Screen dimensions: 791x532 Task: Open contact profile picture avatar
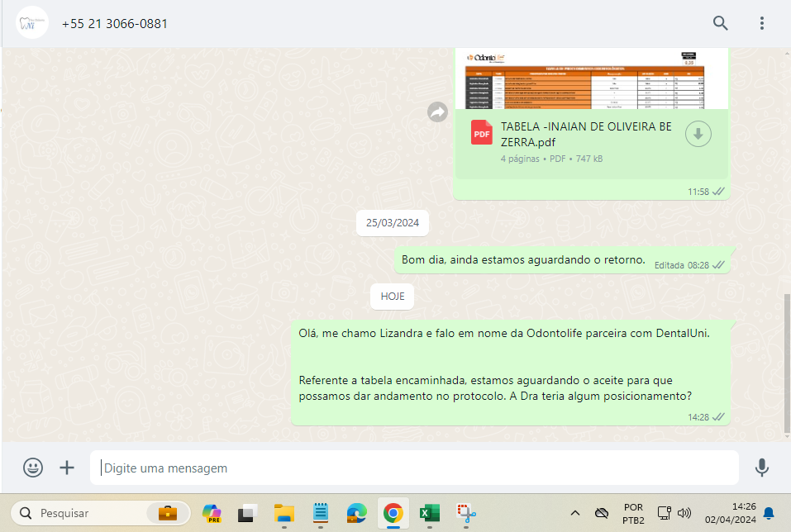(31, 22)
